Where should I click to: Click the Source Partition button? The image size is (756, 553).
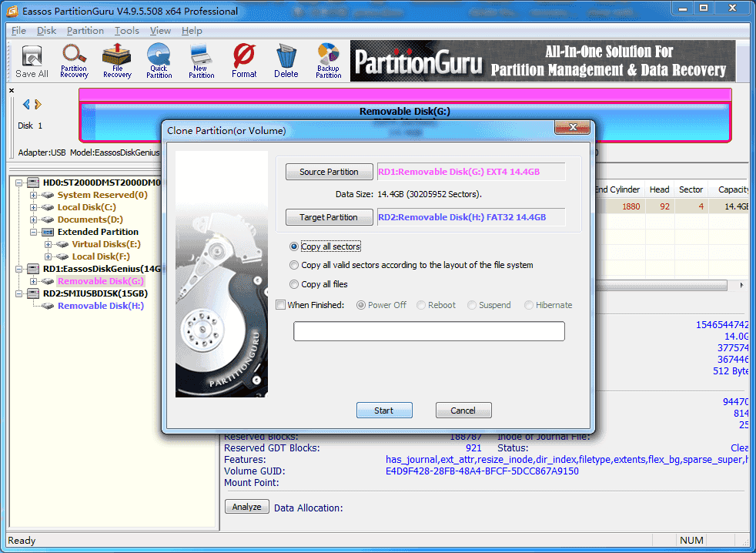[x=329, y=172]
